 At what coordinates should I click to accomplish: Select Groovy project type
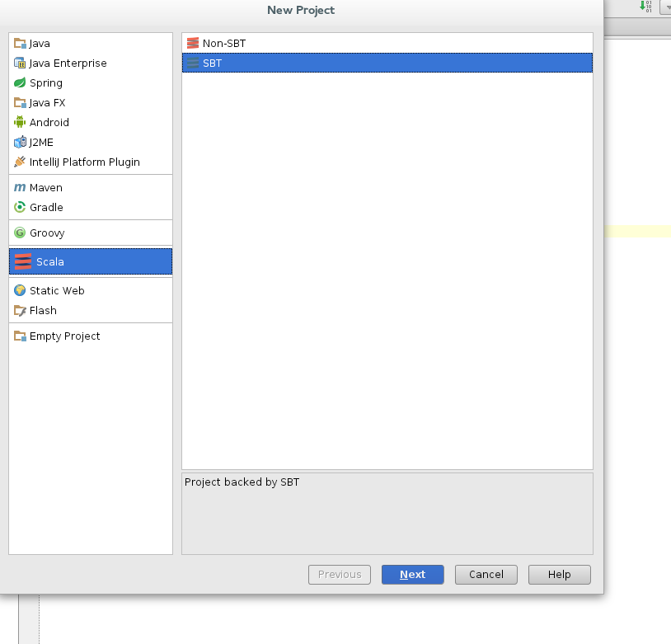47,233
